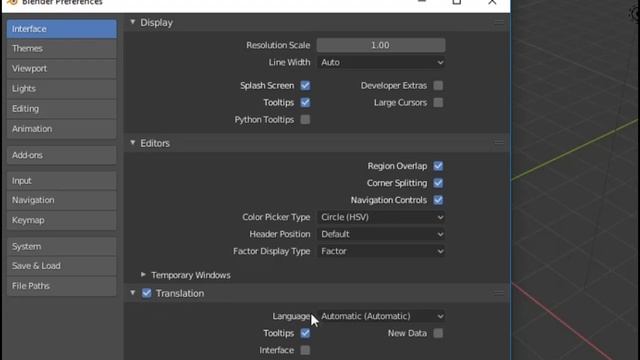This screenshot has height=360, width=640.
Task: Switch to Viewport preferences
Action: (x=62, y=69)
